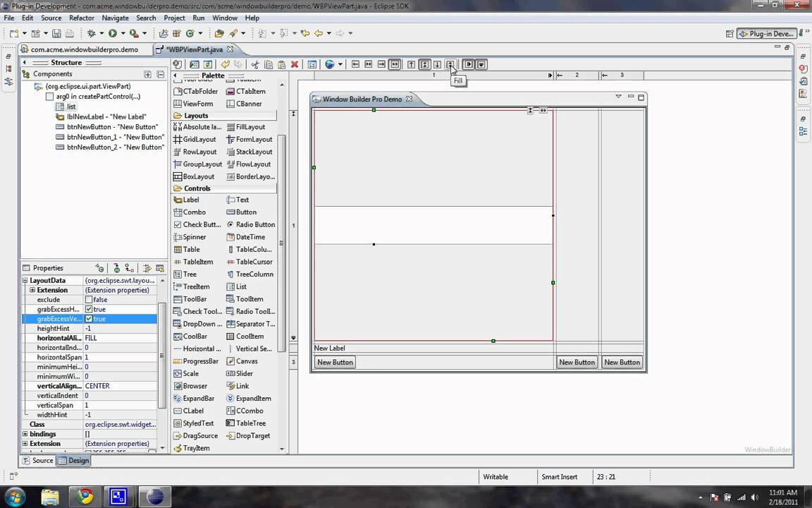The height and width of the screenshot is (508, 812).
Task: Click the Windows Start orb
Action: point(13,497)
